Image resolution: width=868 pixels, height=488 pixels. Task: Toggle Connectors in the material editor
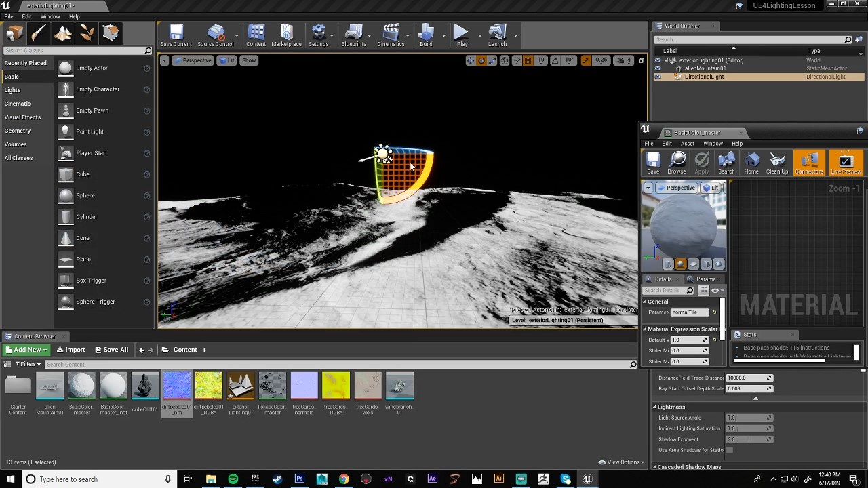tap(809, 163)
